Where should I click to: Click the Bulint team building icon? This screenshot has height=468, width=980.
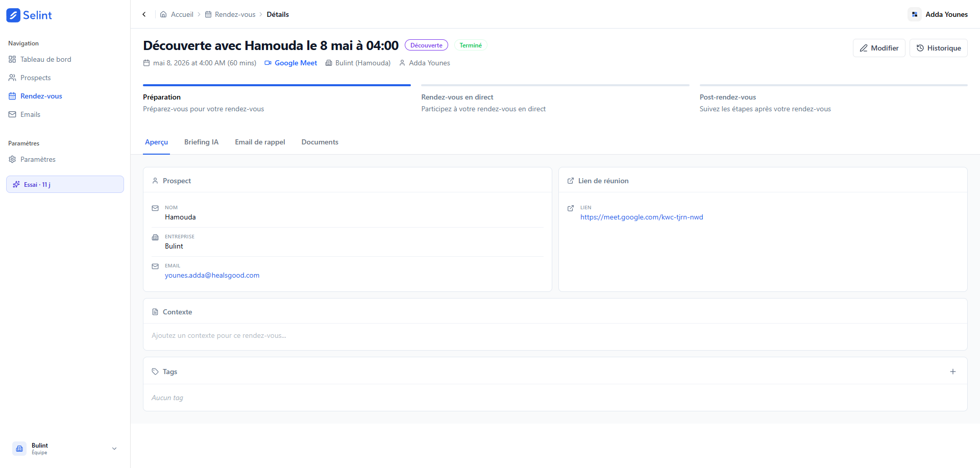click(19, 449)
